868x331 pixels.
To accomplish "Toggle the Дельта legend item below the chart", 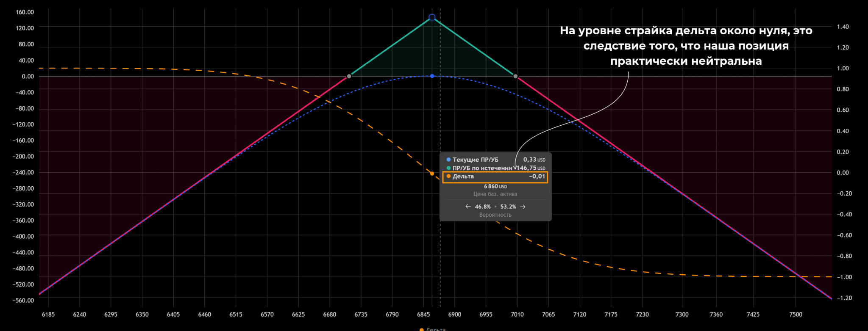I will tap(433, 329).
